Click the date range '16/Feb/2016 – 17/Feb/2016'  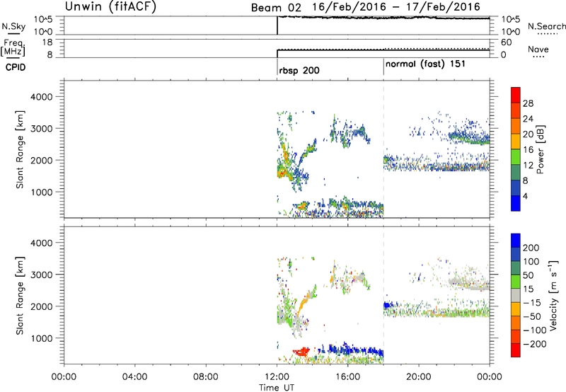396,6
